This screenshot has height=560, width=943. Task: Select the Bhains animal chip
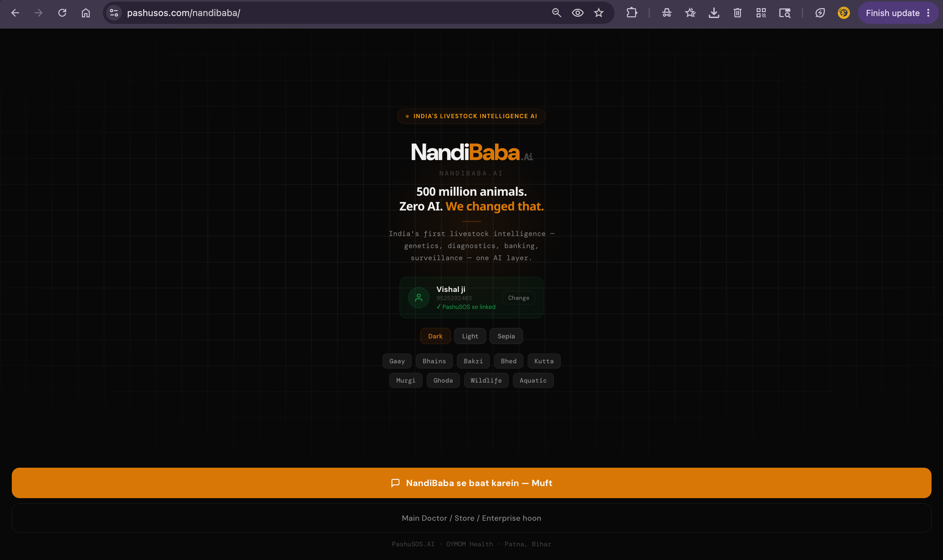[434, 361]
